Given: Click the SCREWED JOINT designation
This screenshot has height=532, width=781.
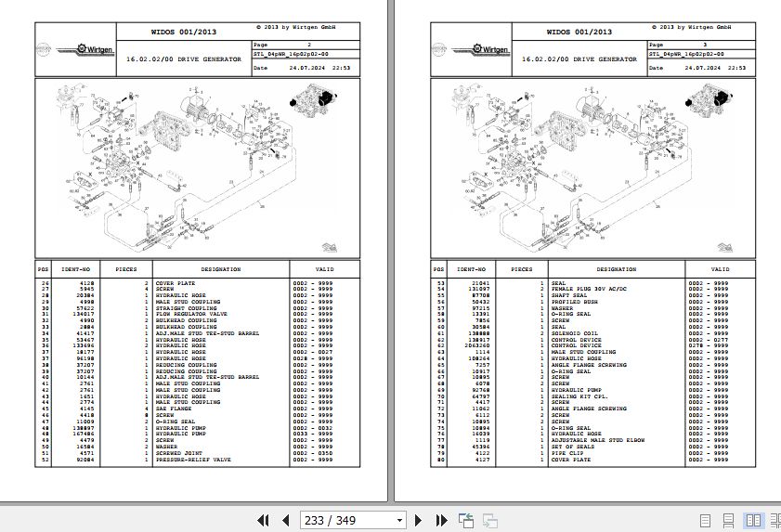Looking at the screenshot, I should click(179, 453).
